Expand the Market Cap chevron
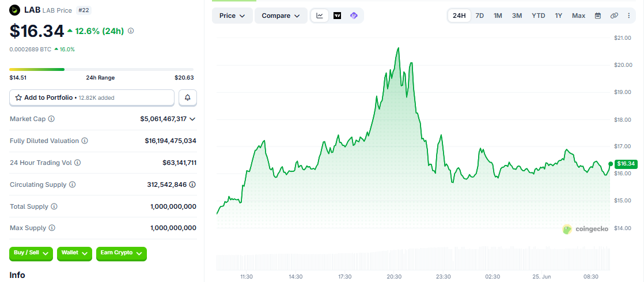The width and height of the screenshot is (644, 282). click(192, 119)
